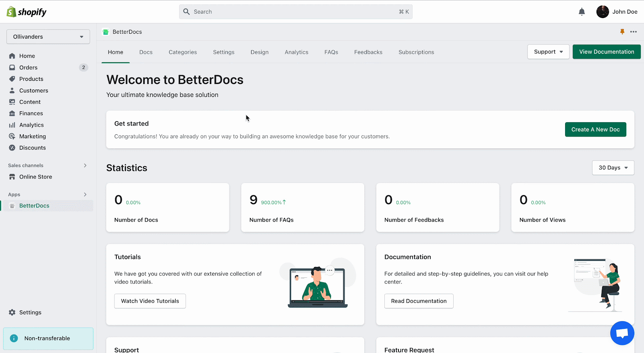The image size is (644, 353).
Task: Open the live chat bubble
Action: click(x=622, y=333)
